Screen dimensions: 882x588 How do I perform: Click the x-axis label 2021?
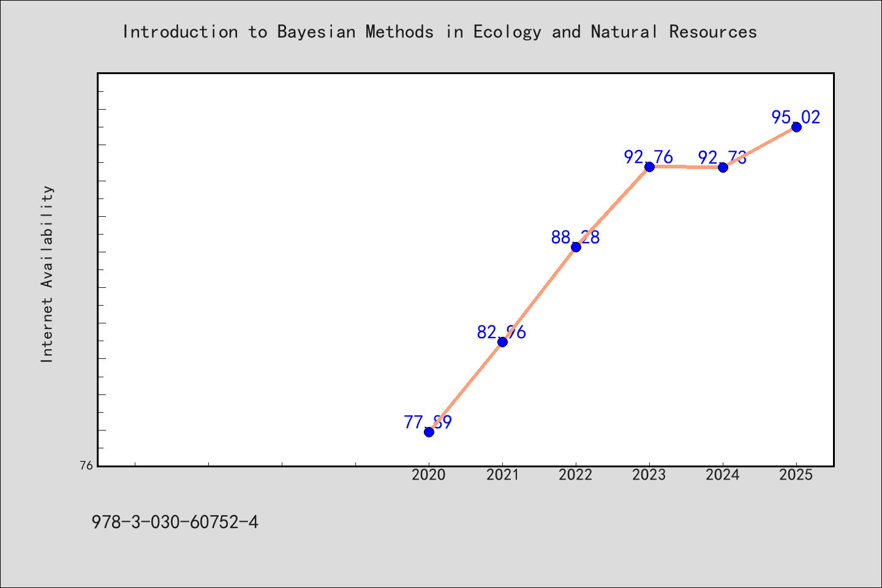(x=502, y=475)
